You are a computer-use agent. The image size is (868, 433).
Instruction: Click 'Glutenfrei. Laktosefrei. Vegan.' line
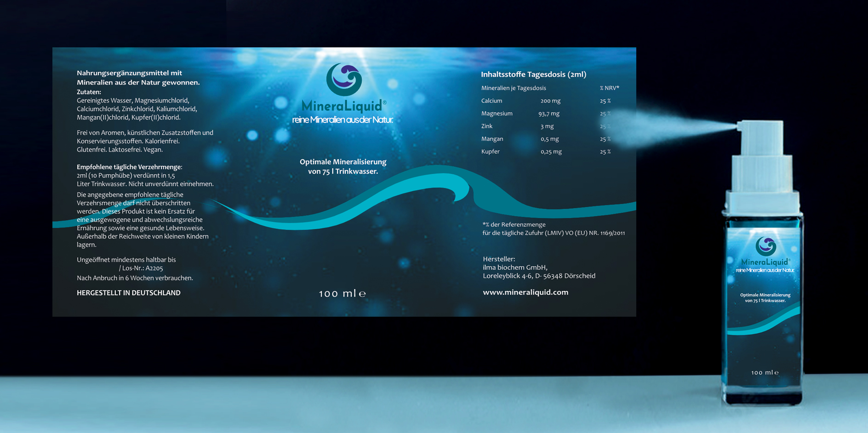point(120,150)
